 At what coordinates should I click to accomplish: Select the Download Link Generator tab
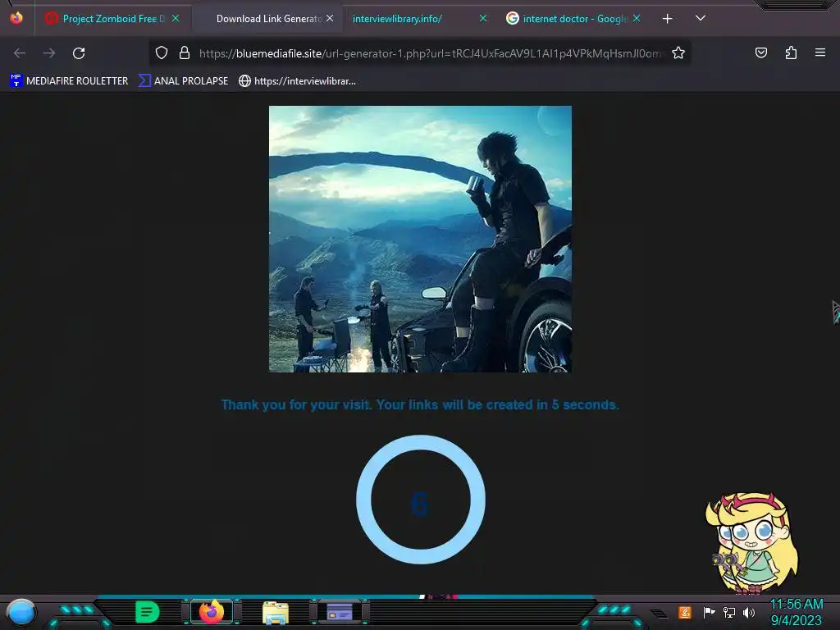pos(268,19)
